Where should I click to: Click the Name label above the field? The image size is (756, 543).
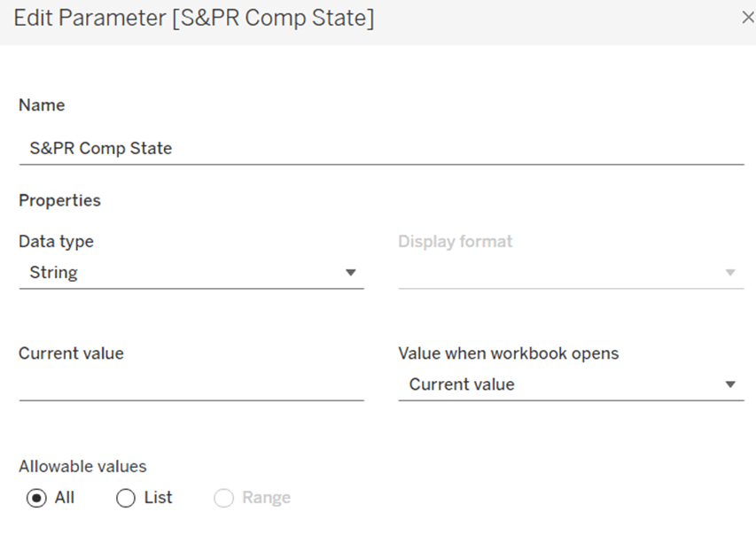click(x=42, y=105)
